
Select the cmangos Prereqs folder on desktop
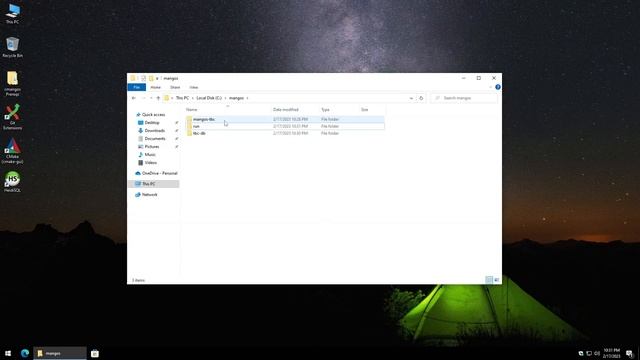point(12,84)
